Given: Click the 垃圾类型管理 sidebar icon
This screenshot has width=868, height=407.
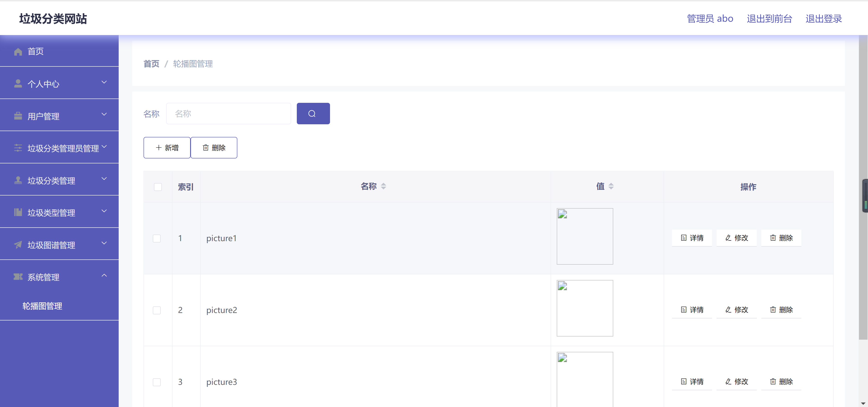Looking at the screenshot, I should tap(18, 212).
